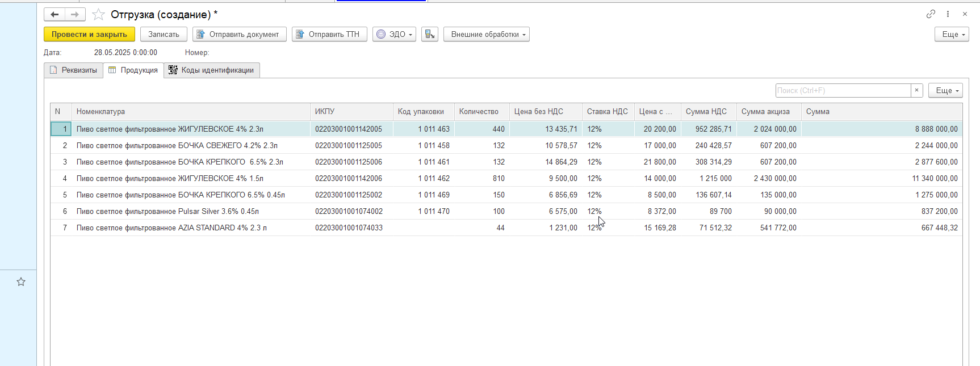This screenshot has width=980, height=366.
Task: Click price with VAT cell 15 169,28
Action: pyautogui.click(x=657, y=228)
